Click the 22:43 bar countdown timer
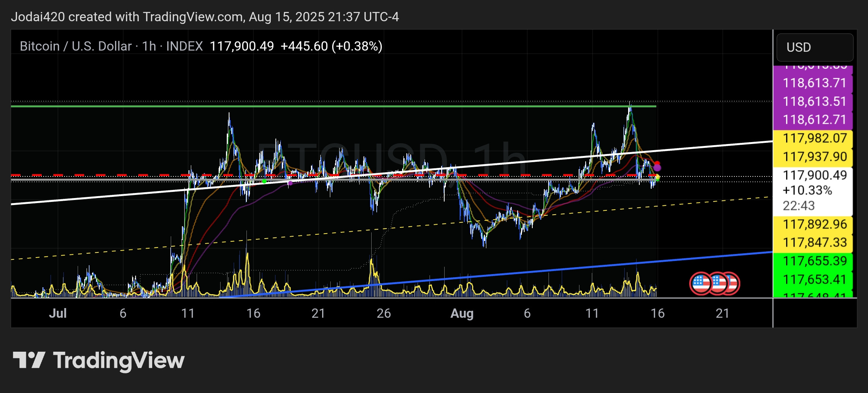The image size is (868, 393). pos(799,206)
